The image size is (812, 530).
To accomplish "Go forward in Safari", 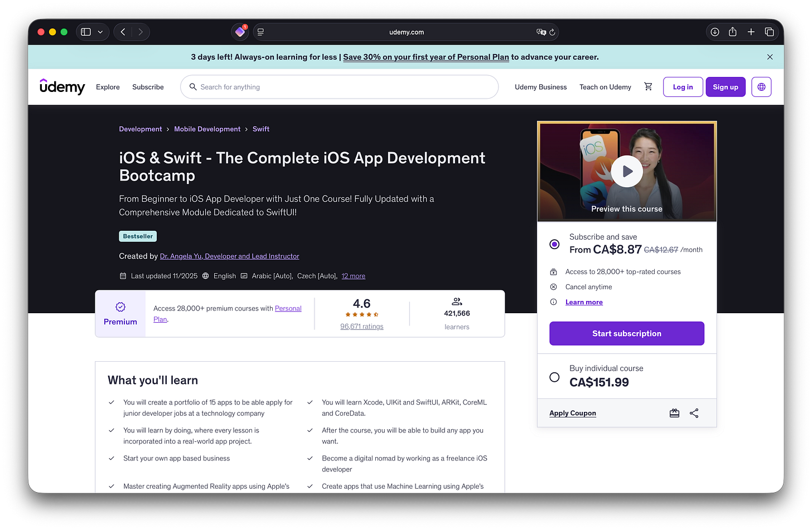I will pyautogui.click(x=141, y=32).
